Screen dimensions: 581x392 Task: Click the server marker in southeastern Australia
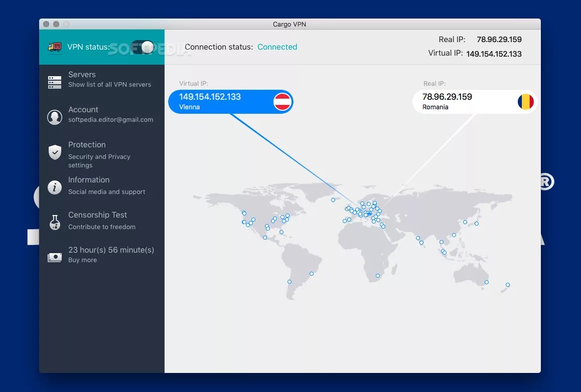coord(487,282)
